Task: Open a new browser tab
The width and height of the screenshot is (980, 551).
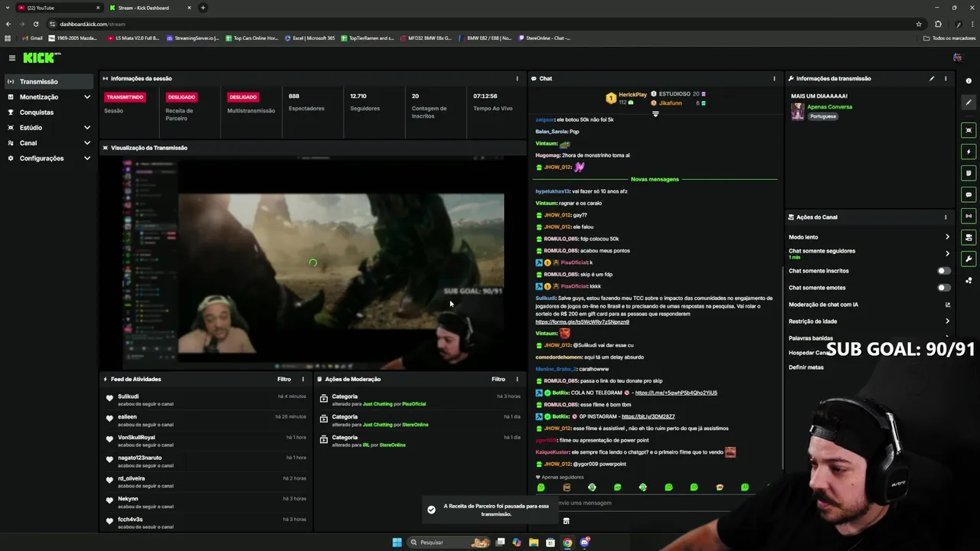Action: [203, 8]
